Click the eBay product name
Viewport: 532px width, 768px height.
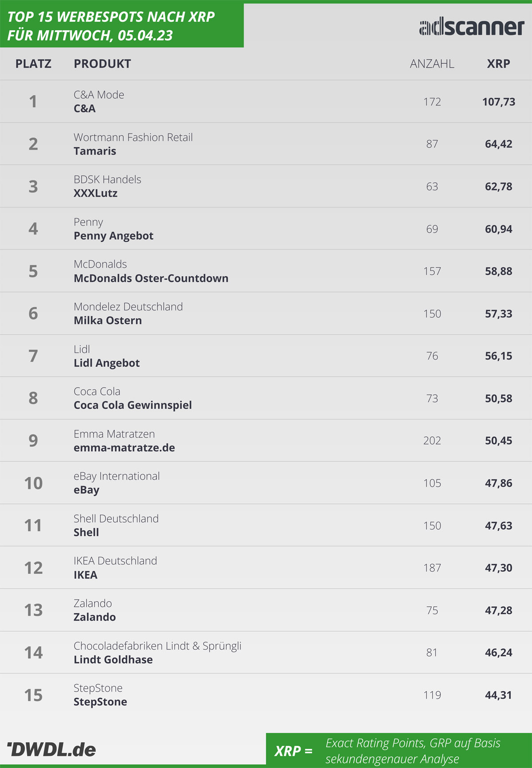click(86, 490)
